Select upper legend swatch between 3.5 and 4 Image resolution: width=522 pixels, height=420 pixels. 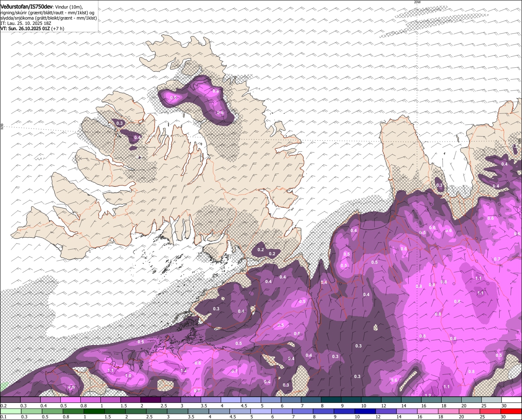coord(211,400)
